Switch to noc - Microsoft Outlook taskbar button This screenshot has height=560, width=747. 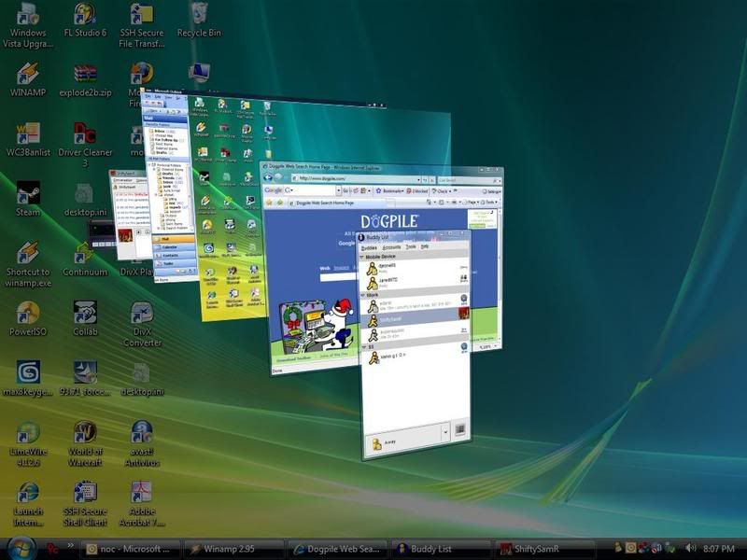130,549
